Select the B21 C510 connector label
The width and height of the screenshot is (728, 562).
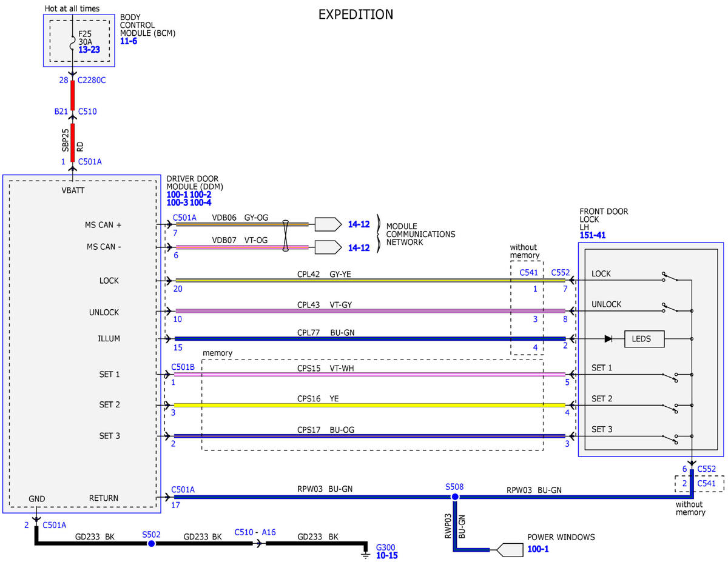click(x=75, y=112)
